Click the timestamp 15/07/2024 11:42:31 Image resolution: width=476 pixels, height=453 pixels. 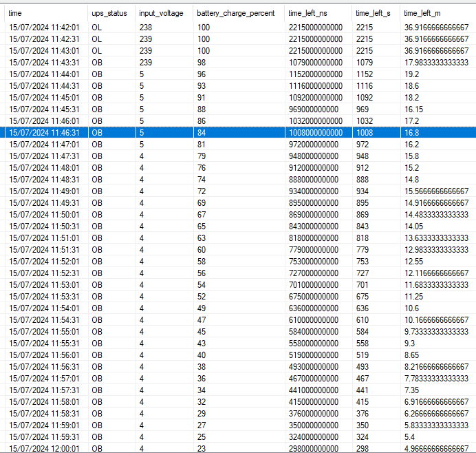(44, 39)
